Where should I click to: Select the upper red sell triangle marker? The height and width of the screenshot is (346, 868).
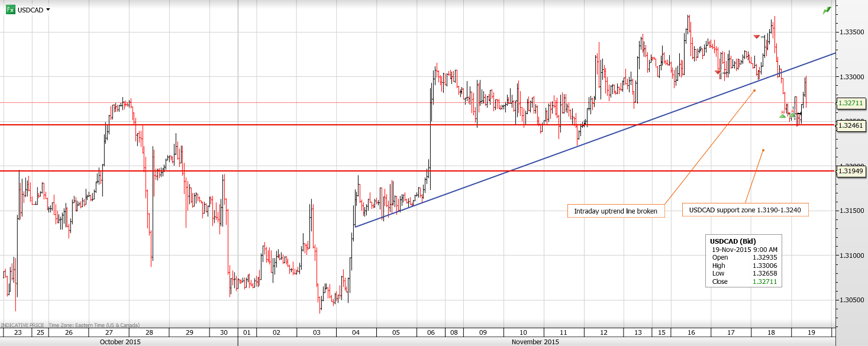tap(756, 37)
